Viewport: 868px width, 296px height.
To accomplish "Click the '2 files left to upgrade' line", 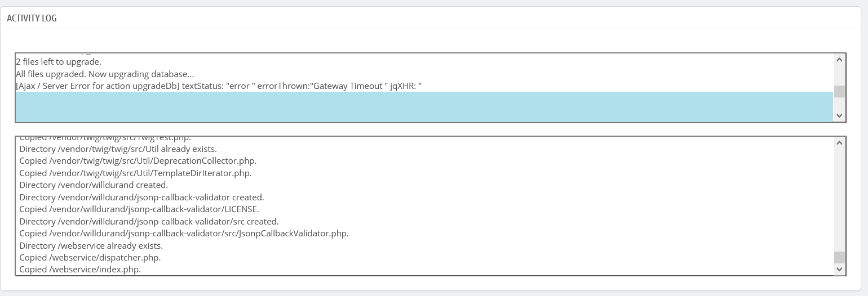I will 59,62.
